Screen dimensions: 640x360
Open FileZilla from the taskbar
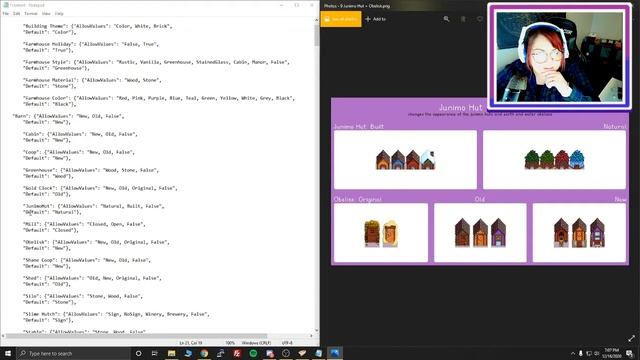(x=237, y=353)
